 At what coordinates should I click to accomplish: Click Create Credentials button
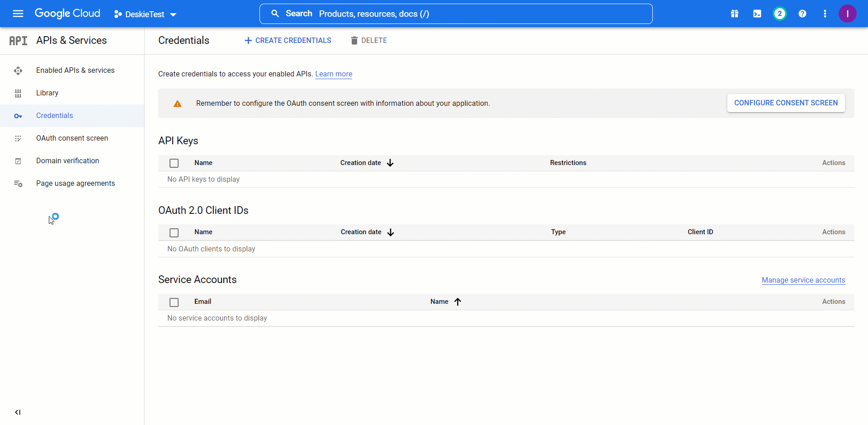[288, 40]
